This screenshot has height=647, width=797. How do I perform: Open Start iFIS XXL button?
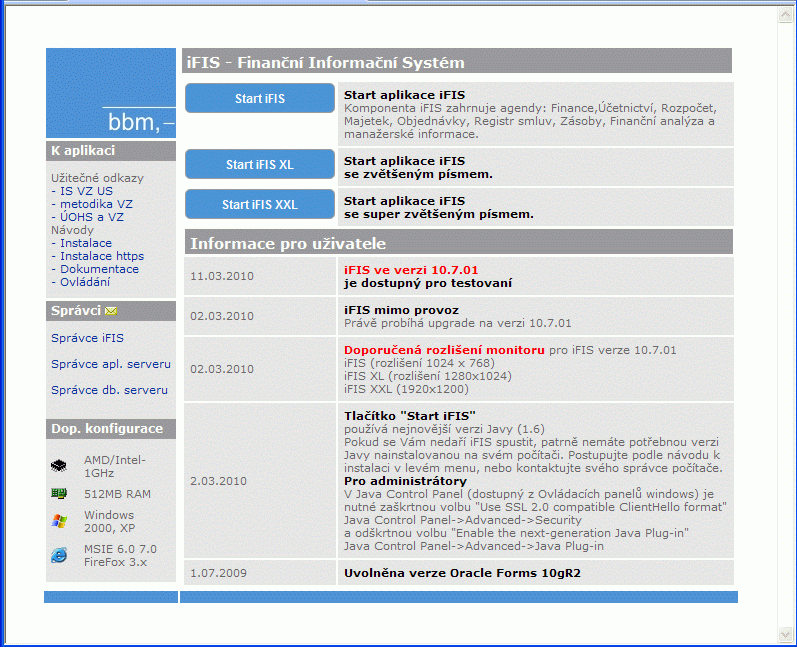tap(260, 204)
